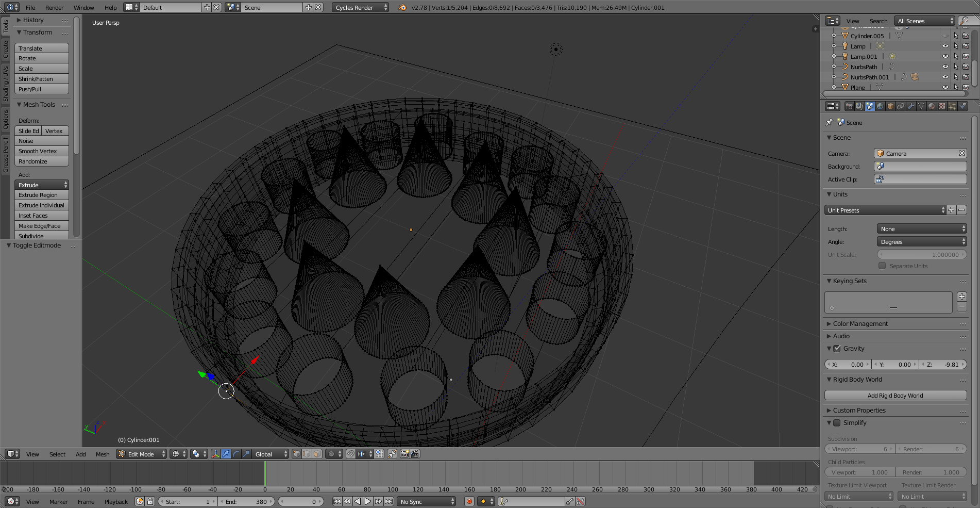Open the Mesh Data properties tab (triangle icon)

[921, 106]
